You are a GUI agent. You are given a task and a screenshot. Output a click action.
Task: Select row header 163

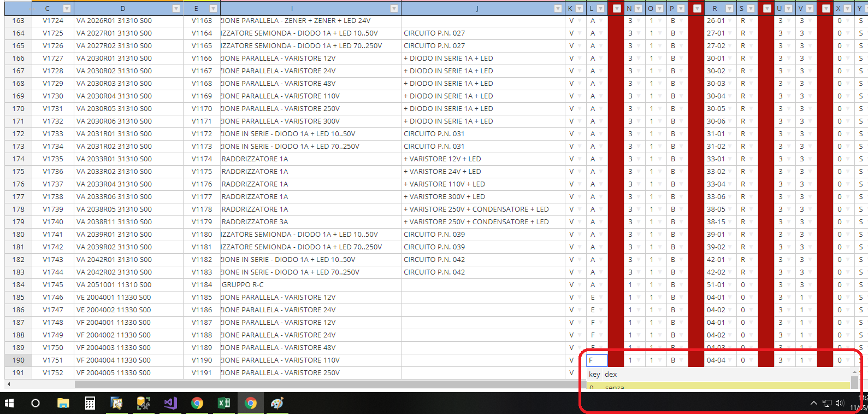click(18, 21)
